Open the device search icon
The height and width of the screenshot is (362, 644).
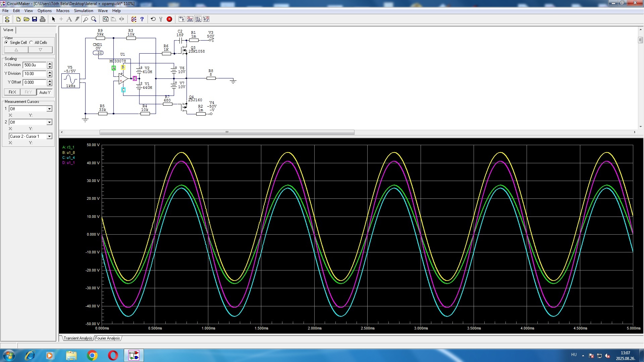point(134,19)
